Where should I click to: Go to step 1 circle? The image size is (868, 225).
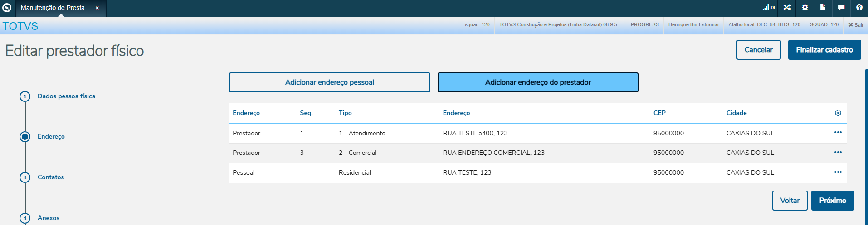click(25, 96)
